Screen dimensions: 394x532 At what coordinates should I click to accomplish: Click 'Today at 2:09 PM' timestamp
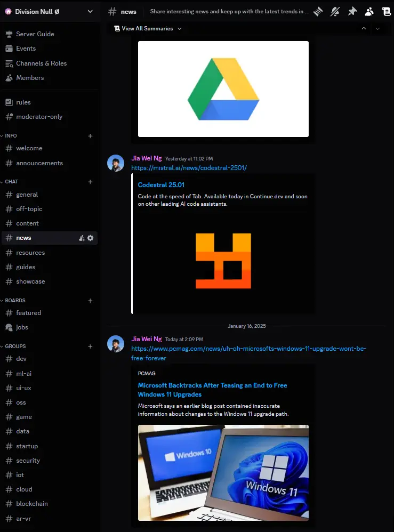(x=184, y=340)
